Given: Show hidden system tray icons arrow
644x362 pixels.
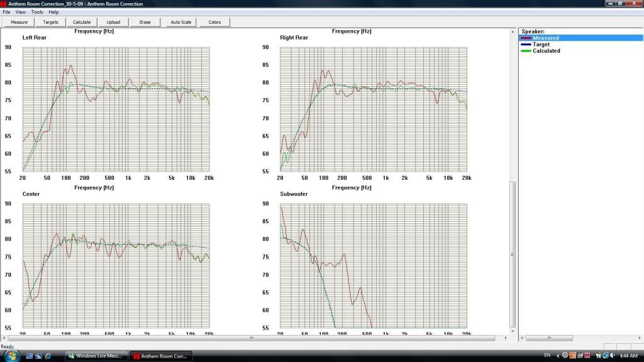Looking at the screenshot, I should [557, 356].
